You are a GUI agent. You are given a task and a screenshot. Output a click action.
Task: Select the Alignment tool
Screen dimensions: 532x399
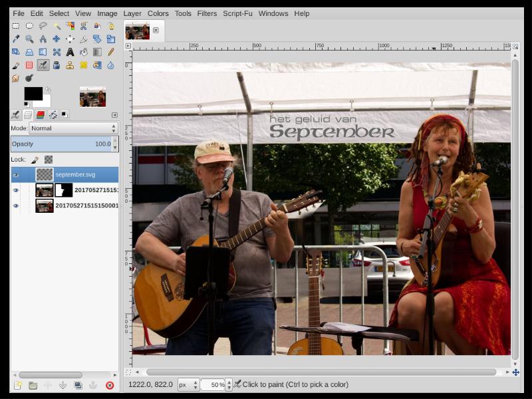point(70,39)
